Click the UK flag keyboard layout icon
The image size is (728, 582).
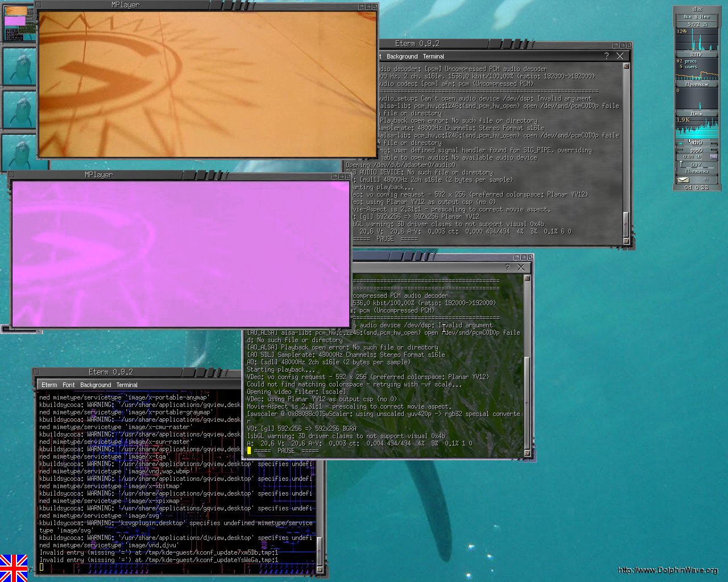click(14, 568)
